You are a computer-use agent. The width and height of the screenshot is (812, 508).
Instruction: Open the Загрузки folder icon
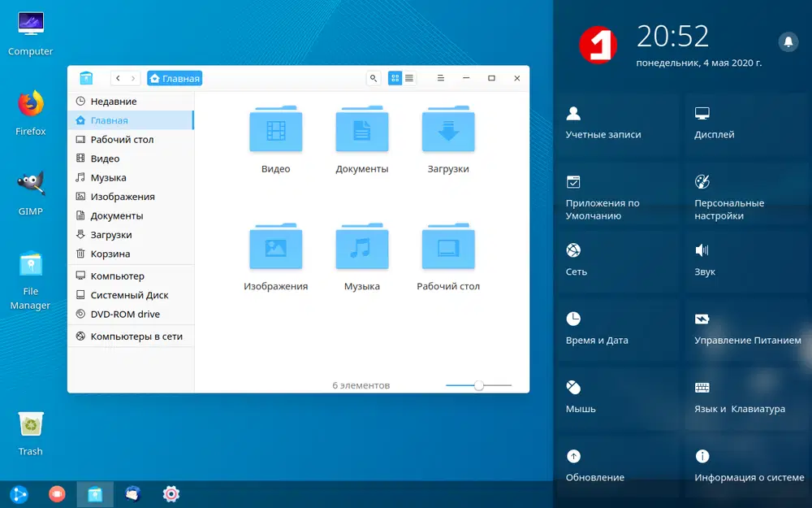point(448,130)
